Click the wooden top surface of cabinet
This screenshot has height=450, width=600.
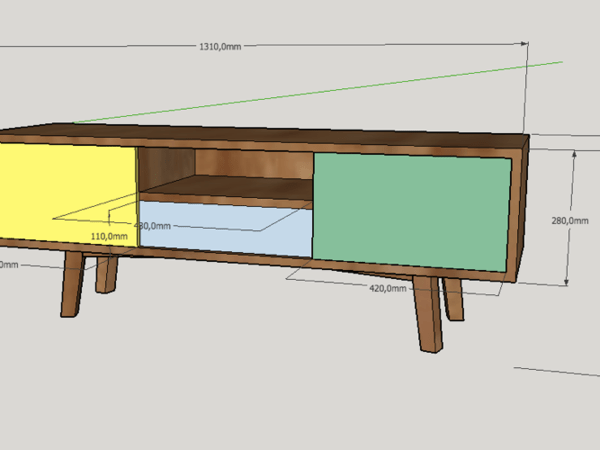(300, 134)
